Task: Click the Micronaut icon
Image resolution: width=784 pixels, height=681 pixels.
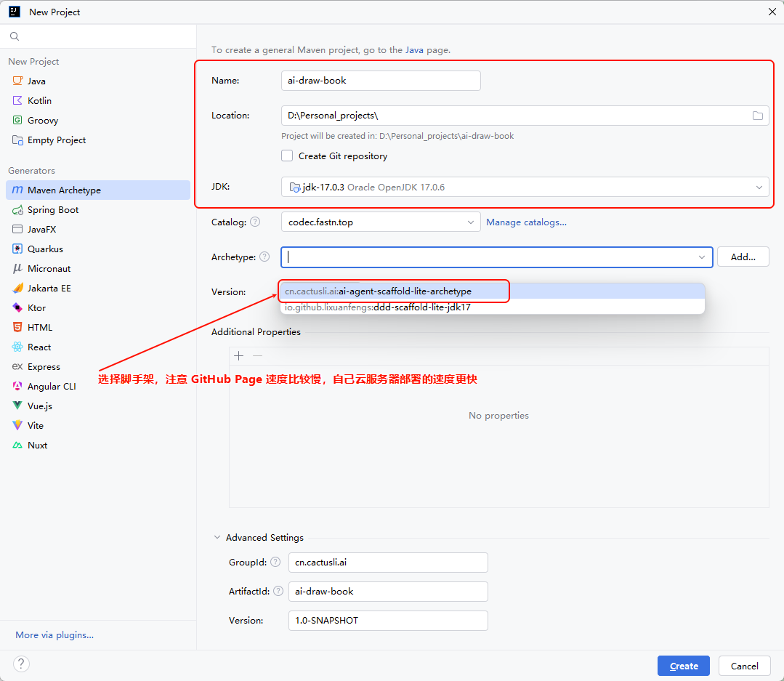Action: click(17, 268)
